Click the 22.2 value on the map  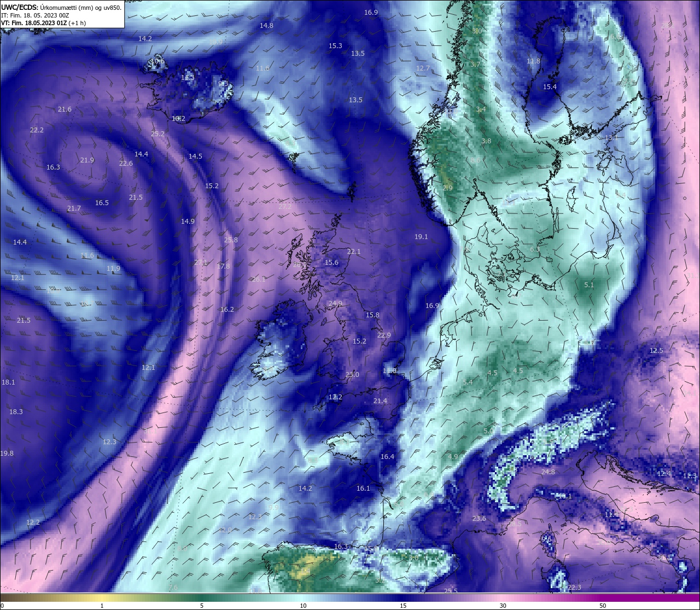[x=37, y=130]
